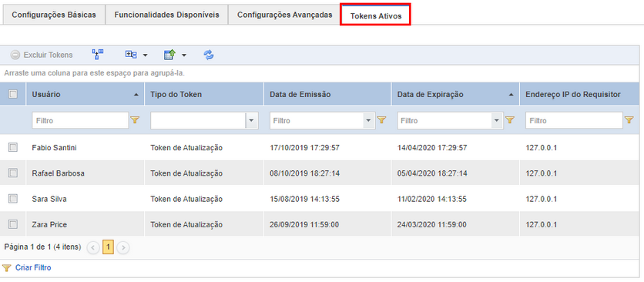Click the Data de Expiração filter funnel
The height and width of the screenshot is (282, 644).
(510, 120)
